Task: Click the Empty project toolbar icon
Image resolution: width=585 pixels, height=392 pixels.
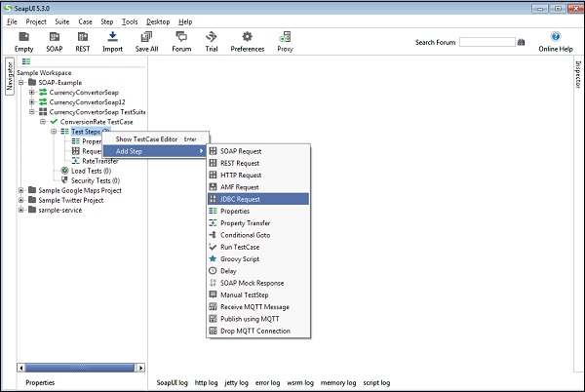Action: [23, 36]
